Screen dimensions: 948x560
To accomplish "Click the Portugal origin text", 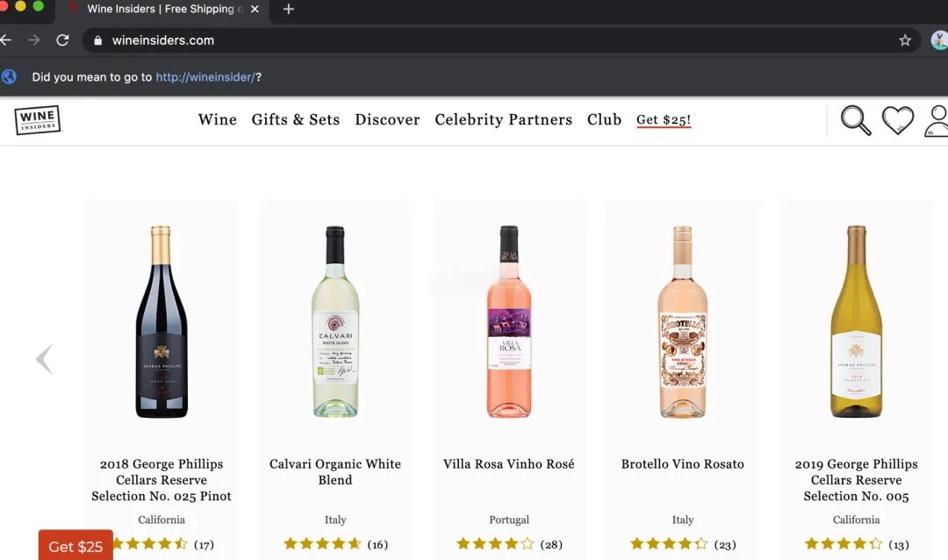I will pyautogui.click(x=509, y=520).
